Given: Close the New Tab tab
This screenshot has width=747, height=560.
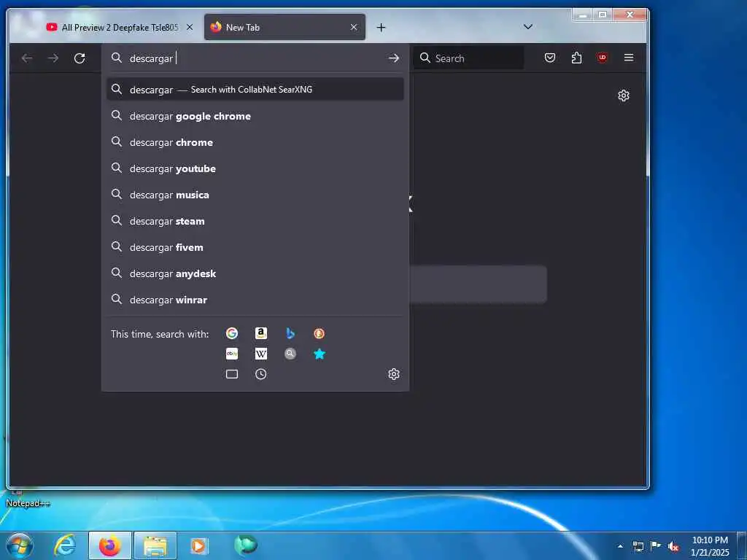Looking at the screenshot, I should pyautogui.click(x=354, y=28).
